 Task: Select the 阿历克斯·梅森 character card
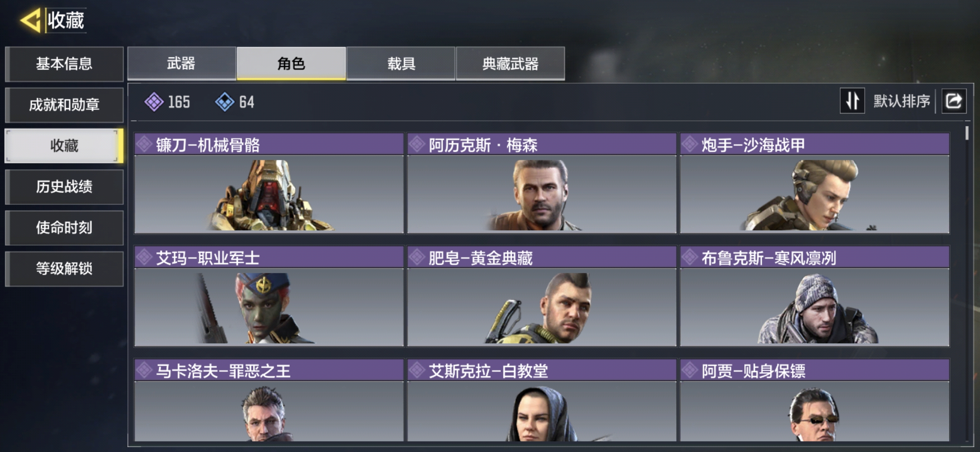click(542, 183)
